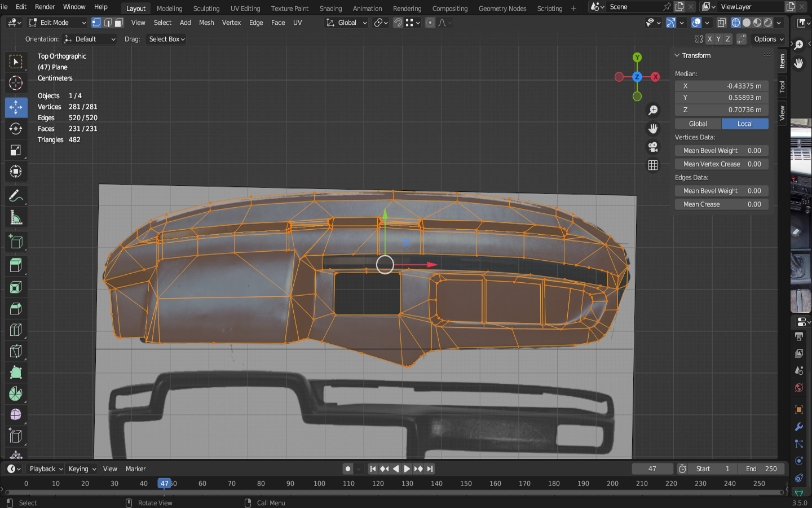Adjust the Mean Vertex Crease slider
The width and height of the screenshot is (812, 508).
722,164
